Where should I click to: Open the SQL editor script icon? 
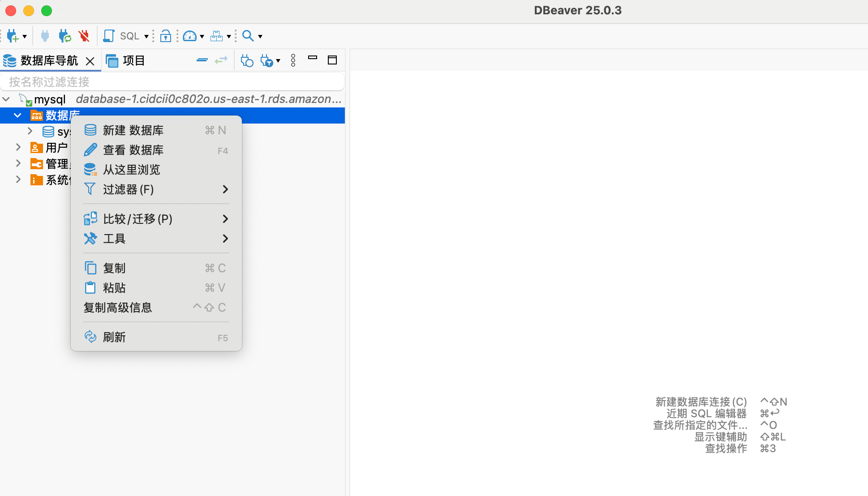108,36
